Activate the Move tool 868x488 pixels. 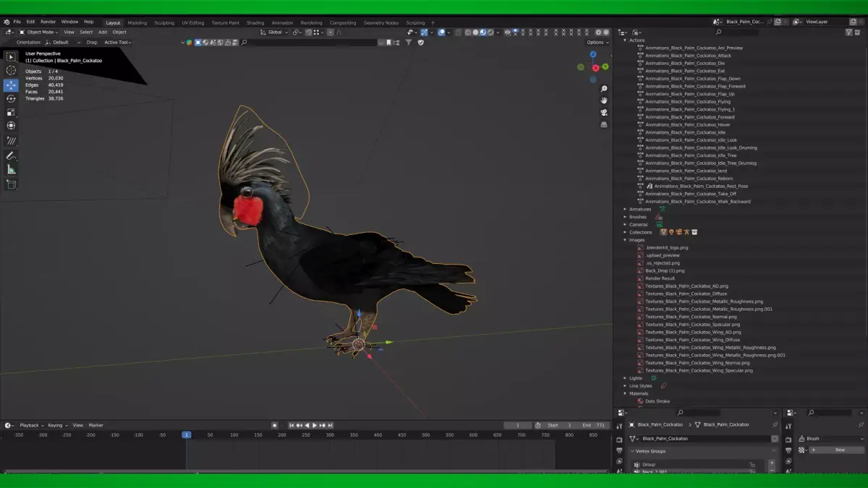pyautogui.click(x=11, y=85)
